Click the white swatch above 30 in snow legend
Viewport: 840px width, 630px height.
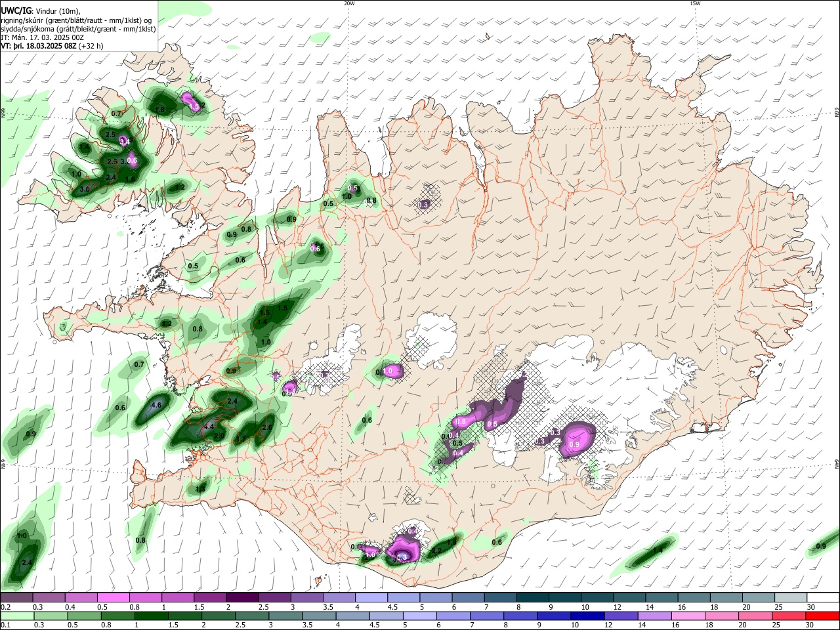tap(822, 597)
